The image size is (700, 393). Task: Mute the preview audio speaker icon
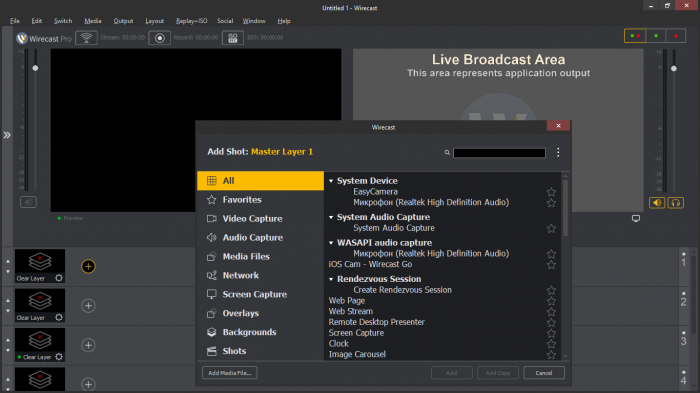pyautogui.click(x=28, y=202)
